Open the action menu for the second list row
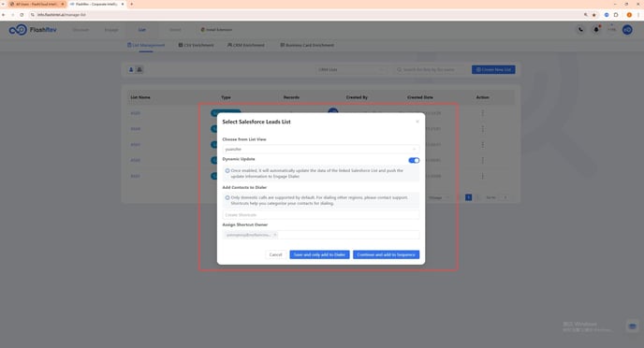644x348 pixels. click(x=483, y=129)
